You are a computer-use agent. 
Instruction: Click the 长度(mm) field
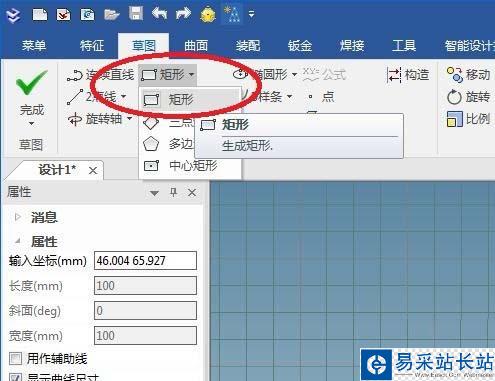tap(145, 285)
